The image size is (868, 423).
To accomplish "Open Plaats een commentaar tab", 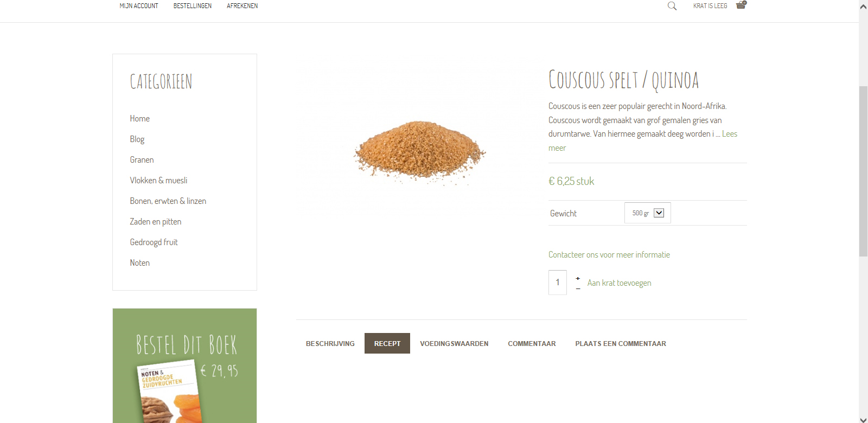I will coord(621,344).
